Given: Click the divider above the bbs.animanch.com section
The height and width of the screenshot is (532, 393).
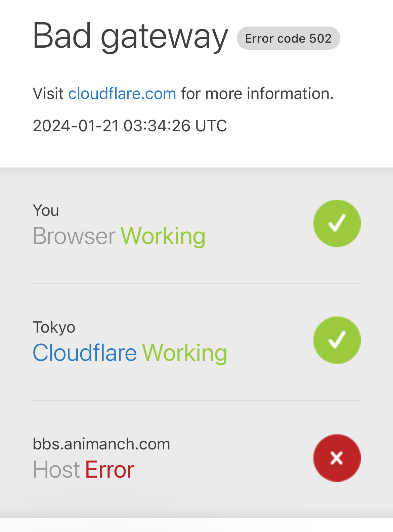Looking at the screenshot, I should click(x=196, y=400).
